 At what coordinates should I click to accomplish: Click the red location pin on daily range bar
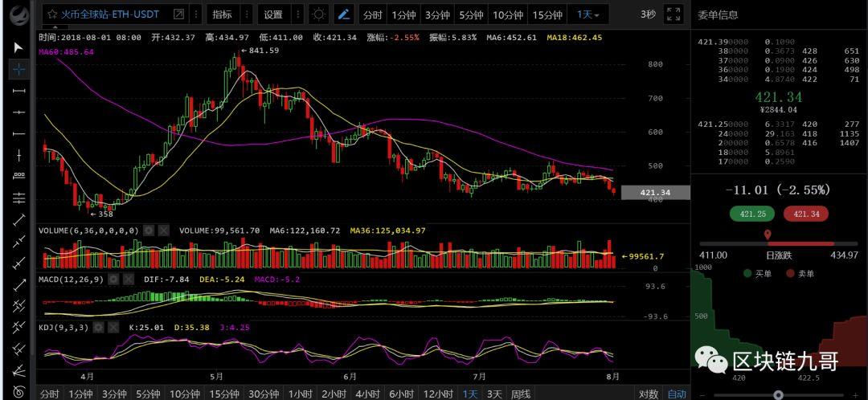coord(768,235)
